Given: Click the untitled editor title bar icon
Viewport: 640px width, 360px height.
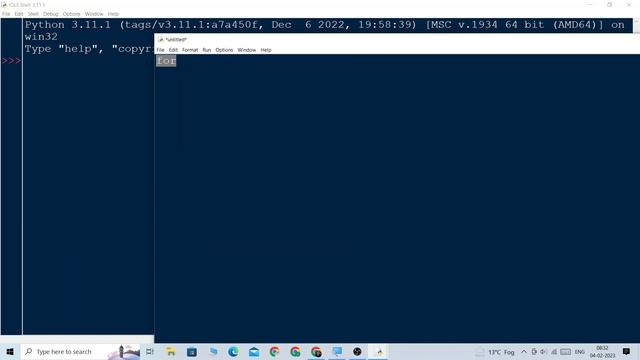Looking at the screenshot, I should (x=160, y=40).
